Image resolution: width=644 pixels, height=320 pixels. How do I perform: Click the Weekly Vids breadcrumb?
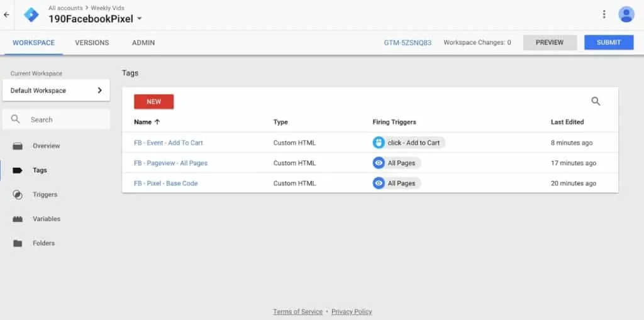[x=108, y=8]
